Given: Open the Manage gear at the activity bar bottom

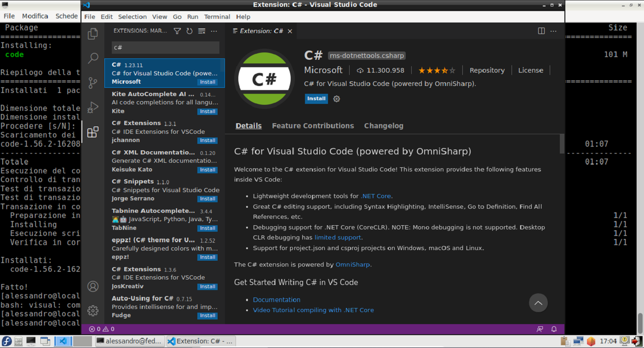Looking at the screenshot, I should (93, 310).
